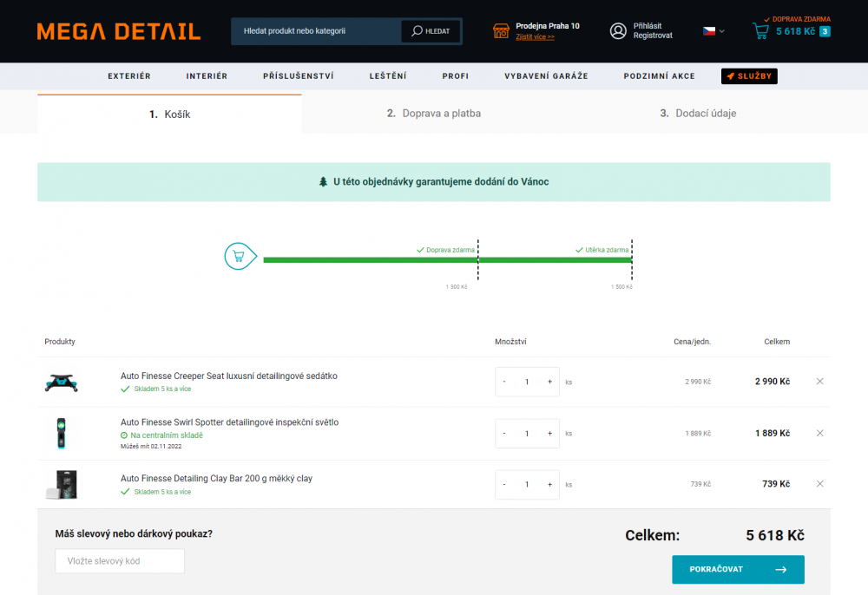
Task: Open the PŘÍSLUŠENSTVÍ menu
Action: click(299, 76)
